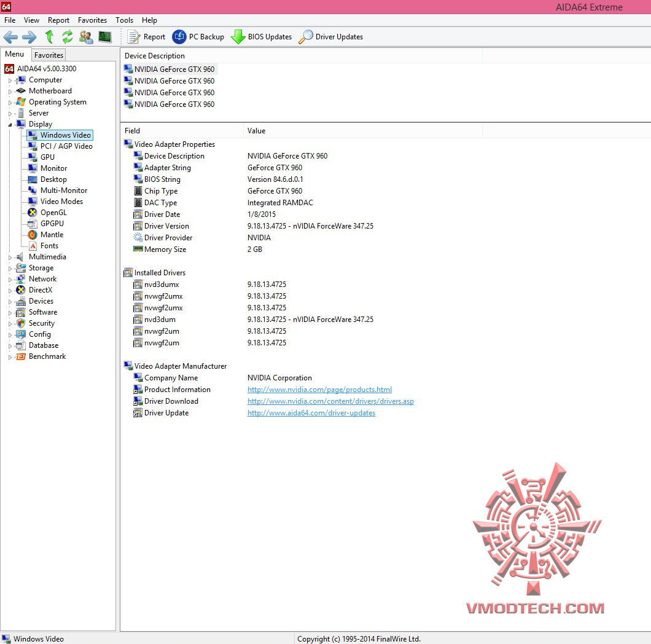
Task: Expand the Server tree node
Action: (10, 114)
